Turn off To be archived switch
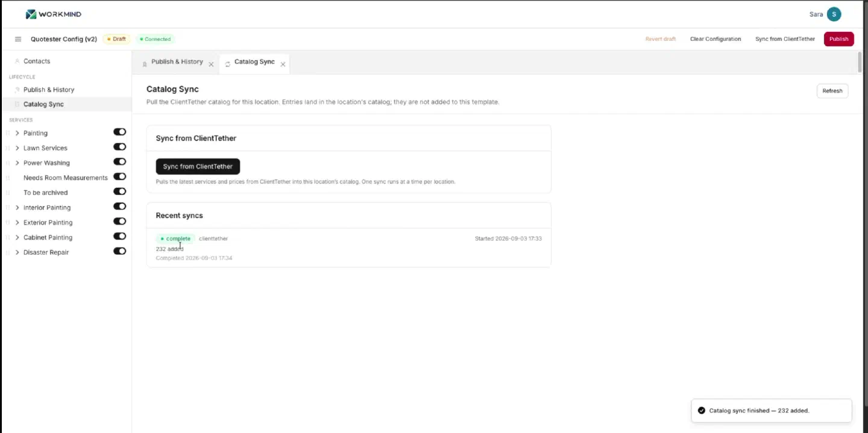Viewport: 868px width, 433px height. click(x=120, y=192)
